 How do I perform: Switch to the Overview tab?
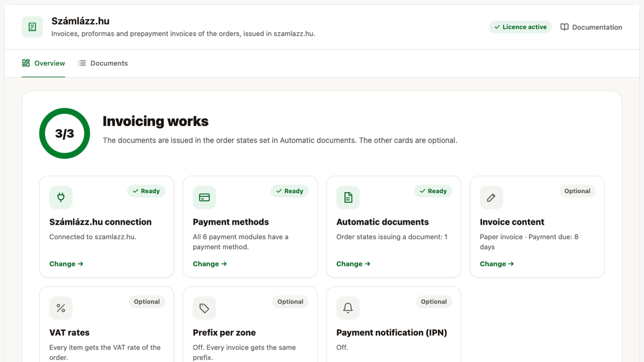pos(43,63)
